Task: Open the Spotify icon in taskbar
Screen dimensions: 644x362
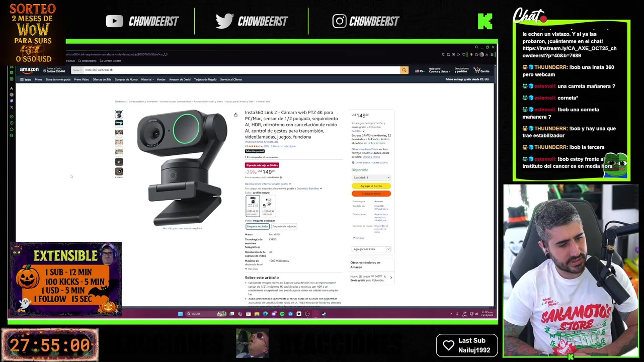Action: click(x=282, y=314)
